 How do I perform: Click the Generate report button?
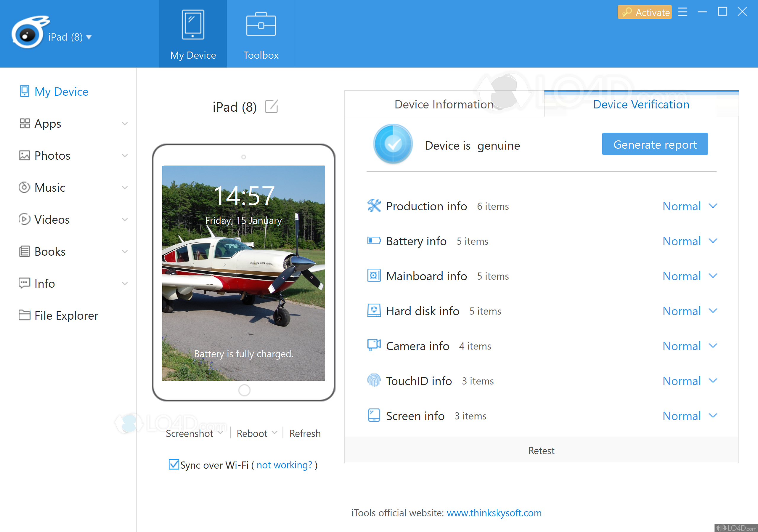pos(654,144)
